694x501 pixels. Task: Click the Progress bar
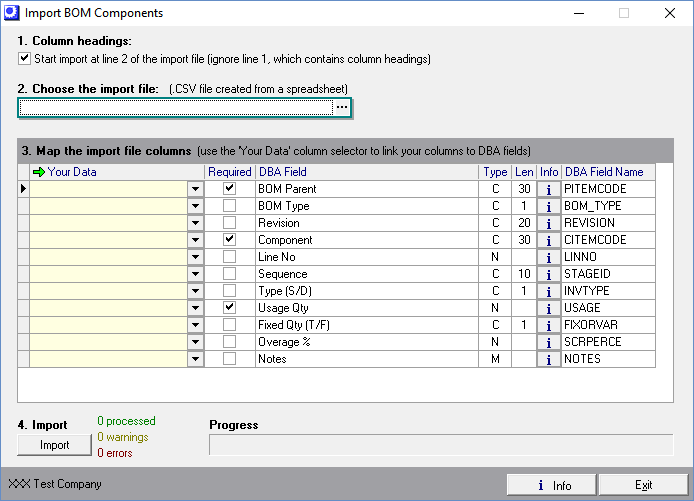[x=441, y=444]
